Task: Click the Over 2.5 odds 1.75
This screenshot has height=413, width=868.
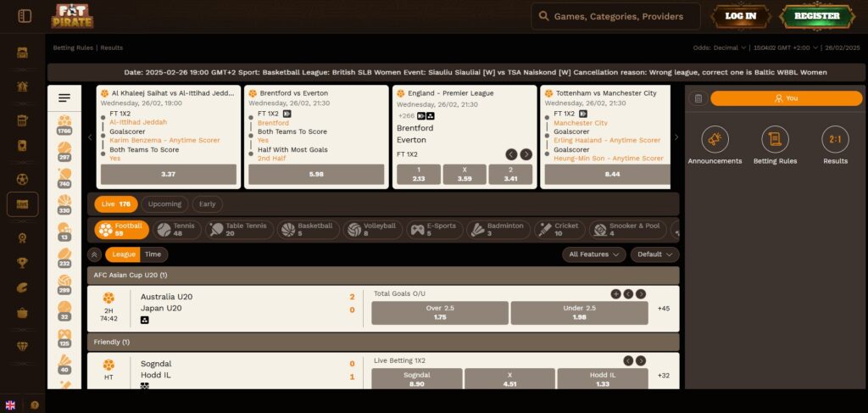Action: (439, 313)
